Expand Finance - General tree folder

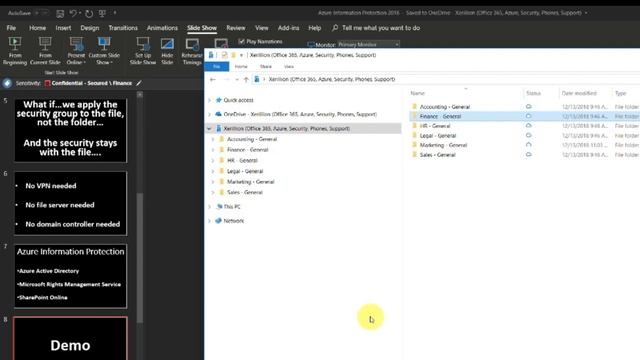point(213,150)
